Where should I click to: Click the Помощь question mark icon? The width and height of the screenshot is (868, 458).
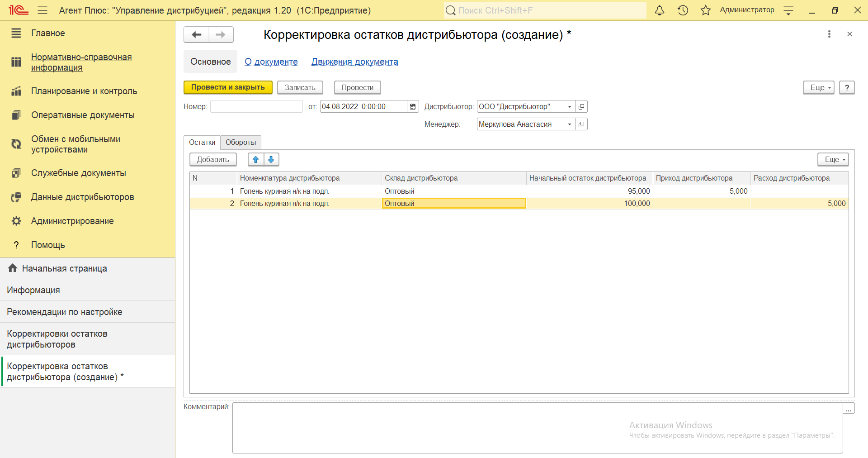pos(16,245)
